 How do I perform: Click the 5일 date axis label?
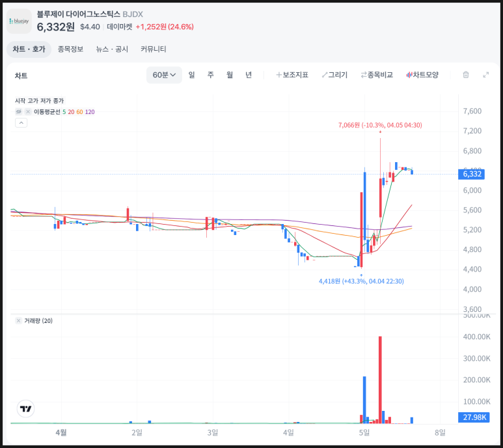pyautogui.click(x=364, y=432)
